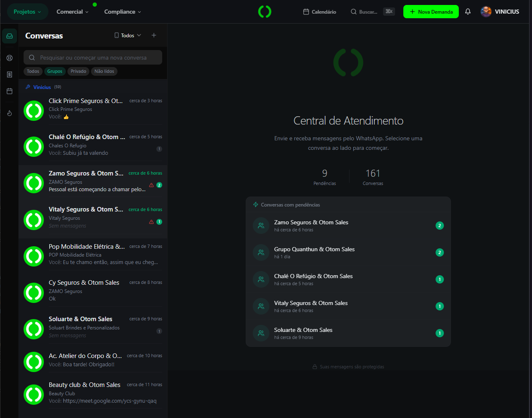Expand the Projetos dropdown
Image resolution: width=532 pixels, height=418 pixels.
click(x=27, y=12)
